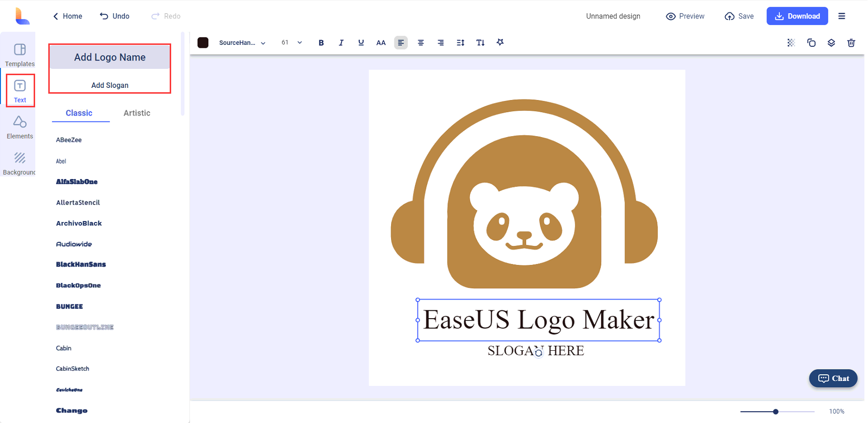Image resolution: width=868 pixels, height=423 pixels.
Task: Choose the Abel font
Action: [x=61, y=161]
